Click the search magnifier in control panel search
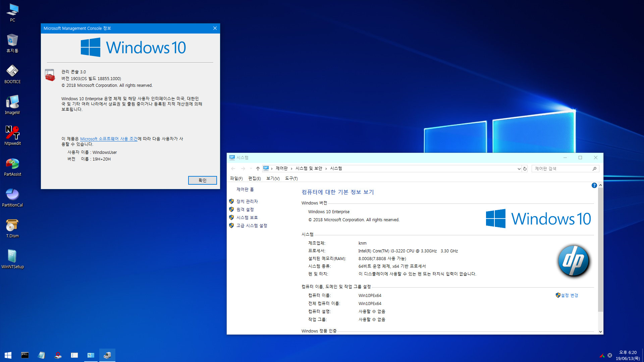 tap(594, 169)
